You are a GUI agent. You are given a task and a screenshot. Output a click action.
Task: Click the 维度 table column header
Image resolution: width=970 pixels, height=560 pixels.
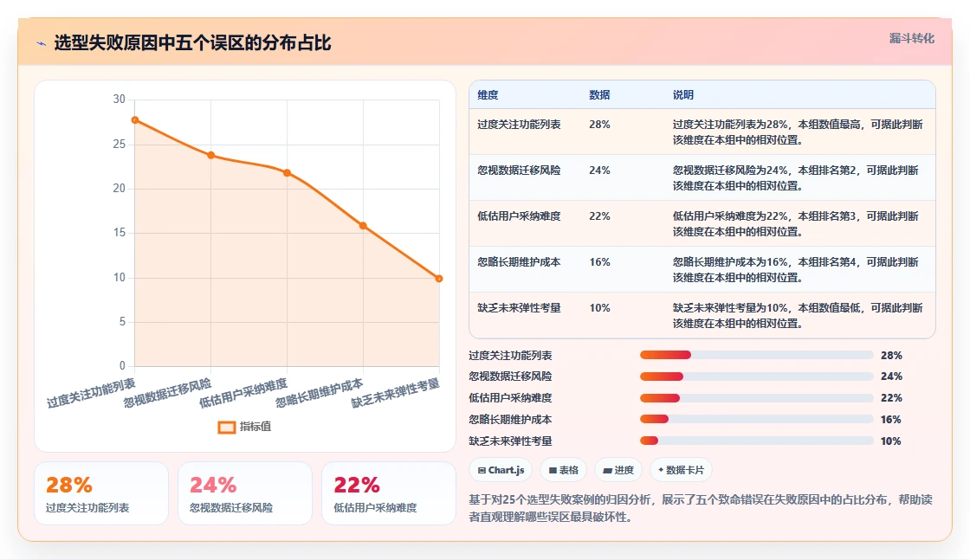click(488, 95)
